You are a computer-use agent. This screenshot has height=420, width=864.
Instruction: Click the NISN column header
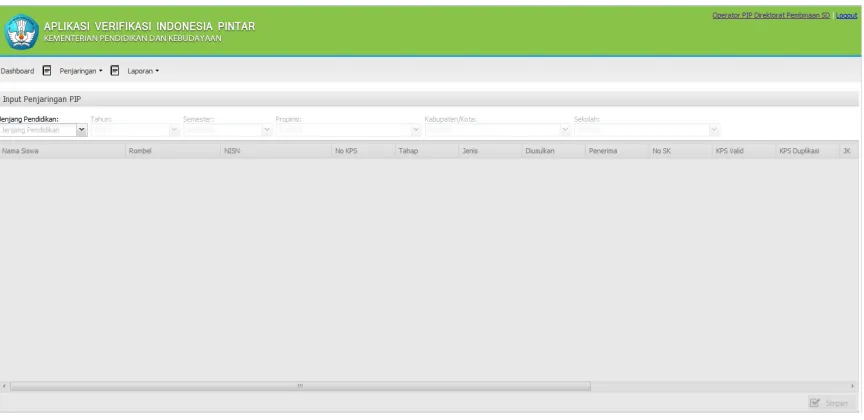pos(276,151)
